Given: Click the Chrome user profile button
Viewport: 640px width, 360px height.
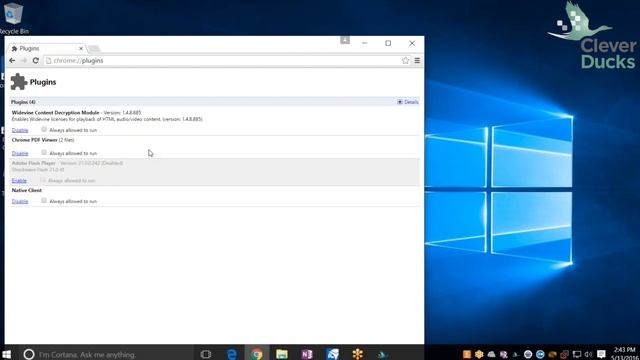Looking at the screenshot, I should coord(345,40).
